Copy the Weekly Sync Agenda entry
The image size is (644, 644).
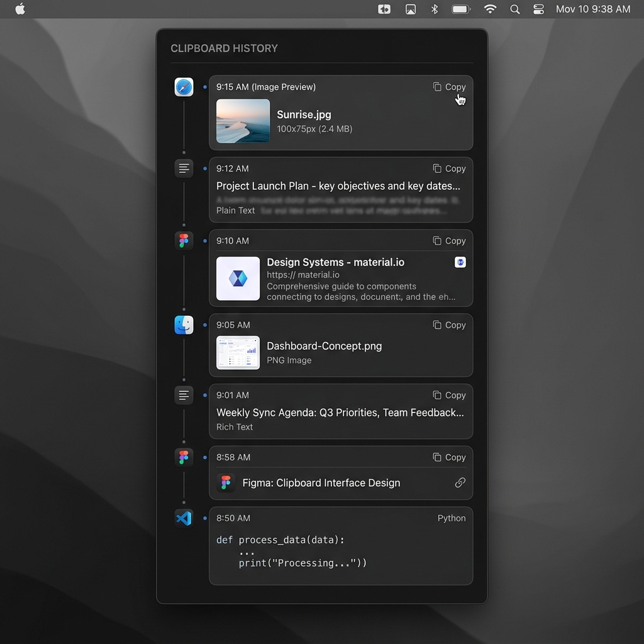point(449,396)
